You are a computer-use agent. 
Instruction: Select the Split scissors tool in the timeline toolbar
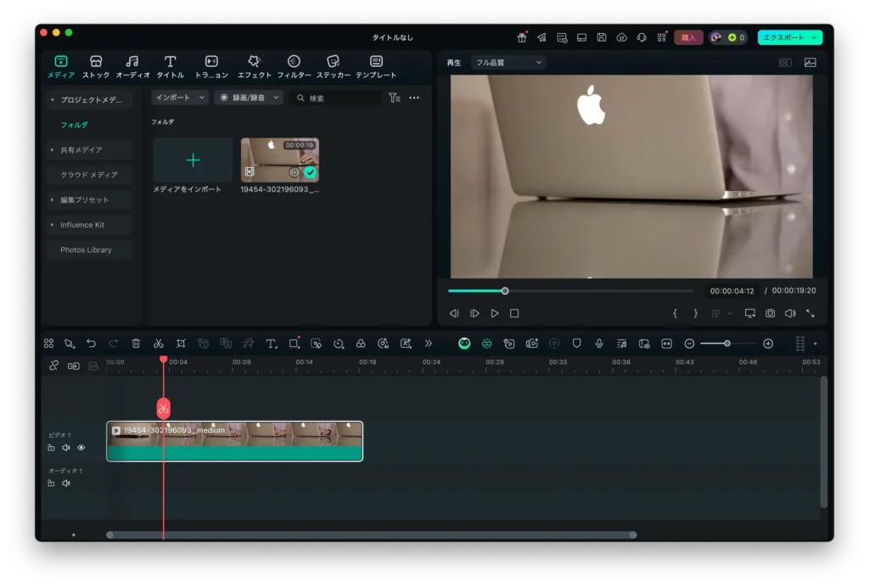(159, 344)
